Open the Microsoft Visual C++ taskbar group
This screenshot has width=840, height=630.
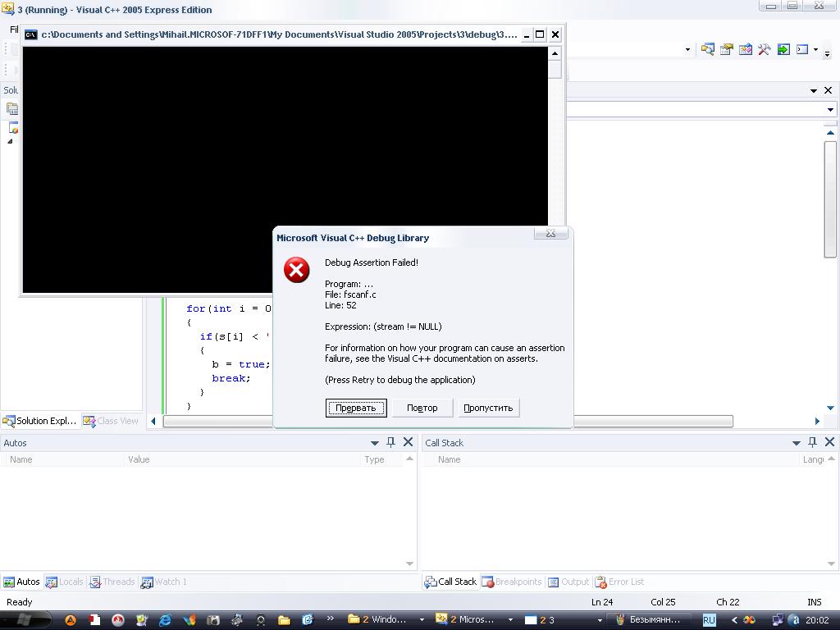click(x=474, y=620)
